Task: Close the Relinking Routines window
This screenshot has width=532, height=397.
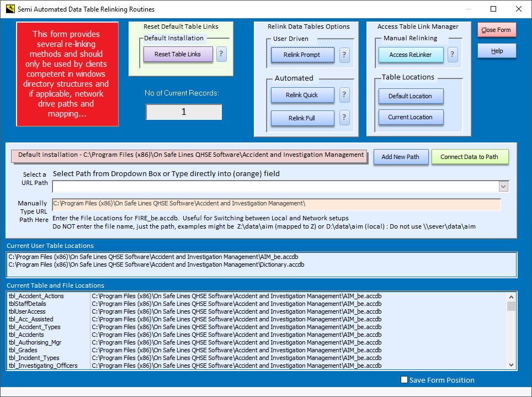Action: [519, 9]
